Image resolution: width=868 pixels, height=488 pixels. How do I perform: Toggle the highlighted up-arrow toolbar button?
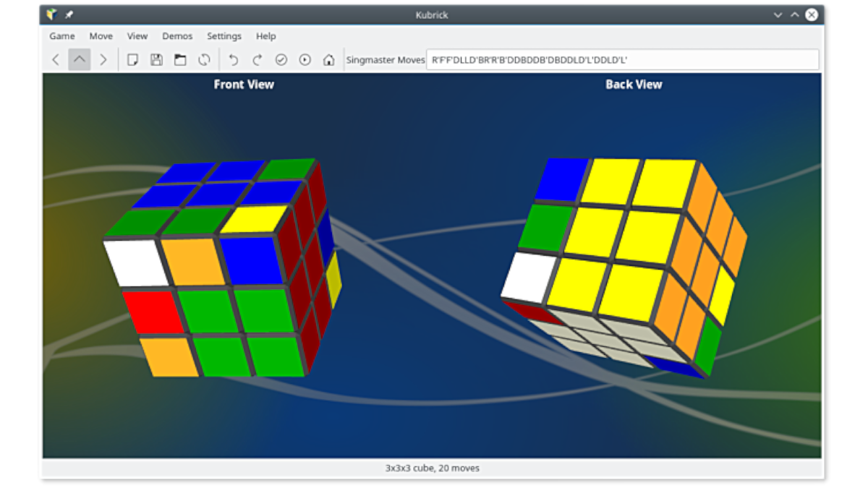coord(80,59)
